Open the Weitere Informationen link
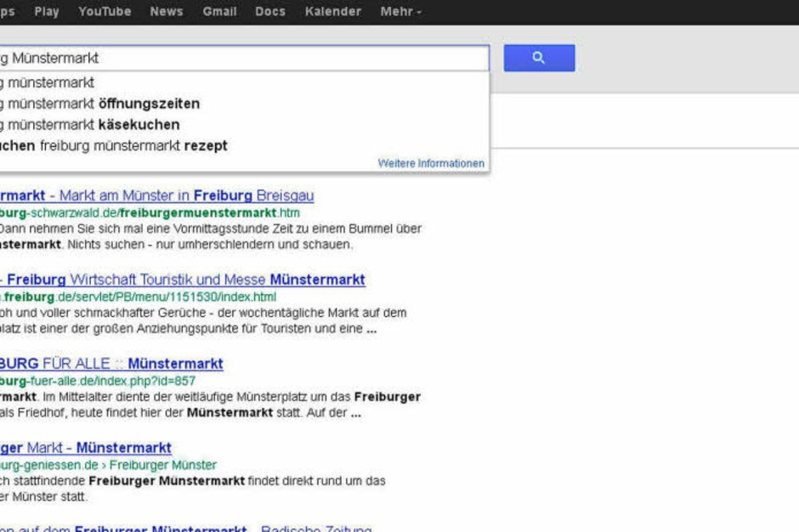The image size is (799, 532). (x=431, y=163)
